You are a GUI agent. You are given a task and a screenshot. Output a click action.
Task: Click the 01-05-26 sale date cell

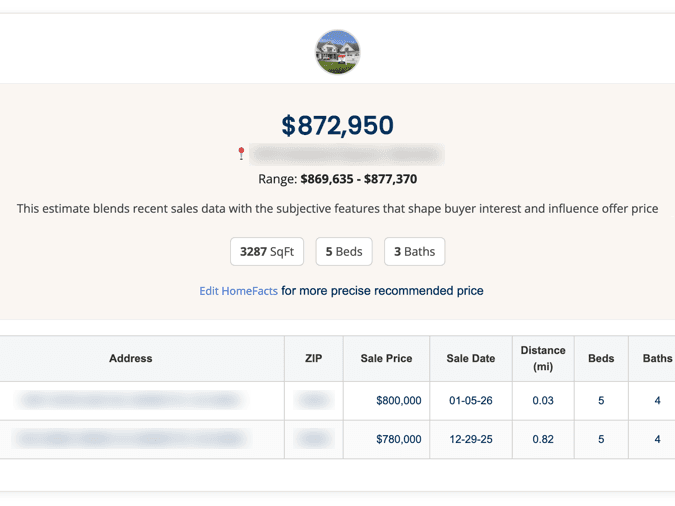471,400
